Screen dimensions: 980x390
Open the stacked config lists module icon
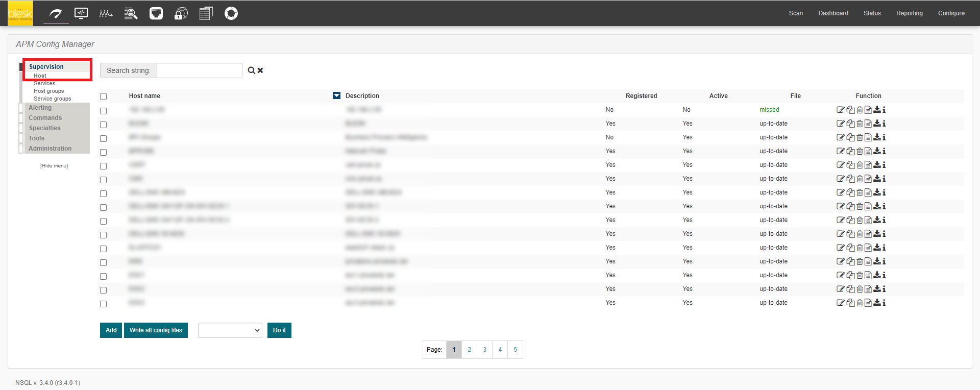[x=206, y=13]
